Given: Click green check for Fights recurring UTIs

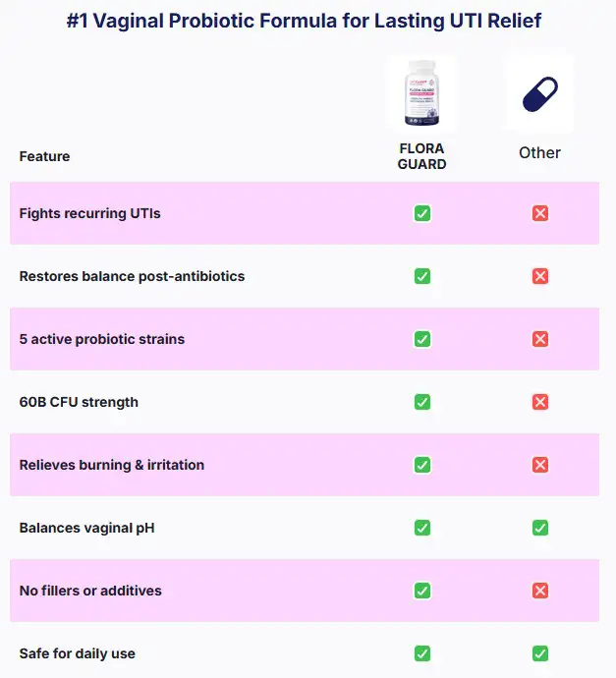Looking at the screenshot, I should 422,213.
